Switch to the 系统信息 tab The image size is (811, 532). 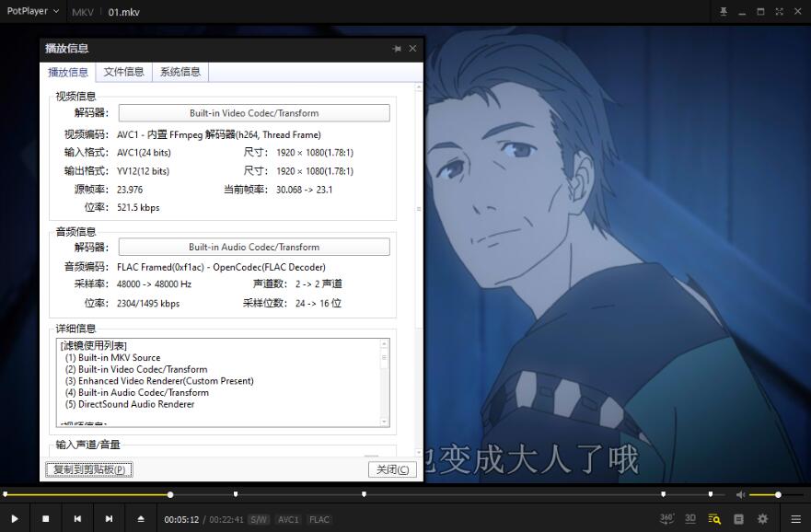tap(180, 72)
